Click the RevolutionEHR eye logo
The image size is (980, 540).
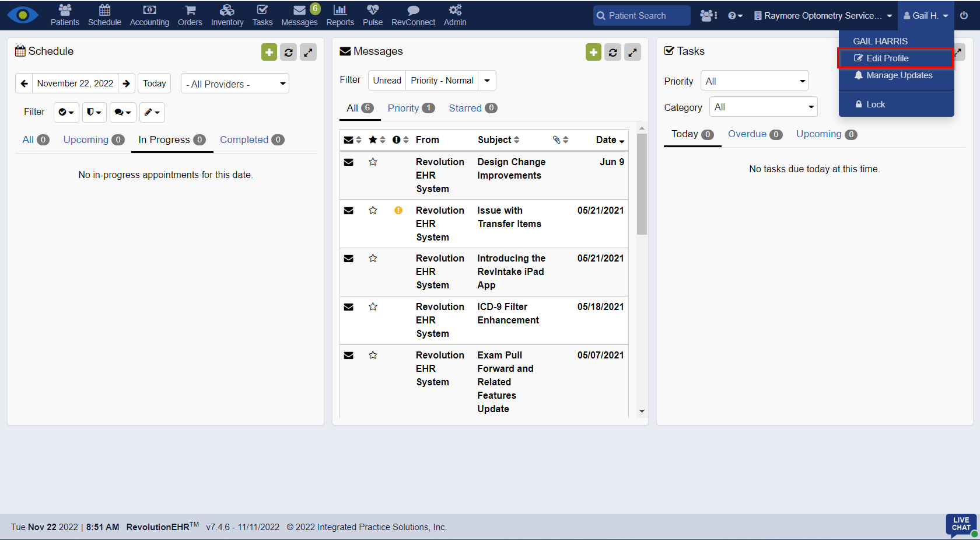point(23,15)
